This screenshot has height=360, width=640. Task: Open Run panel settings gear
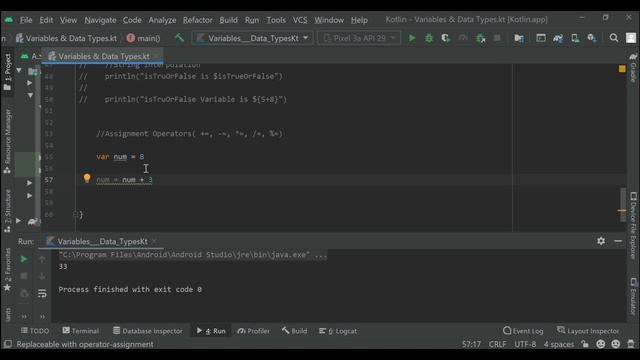601,241
